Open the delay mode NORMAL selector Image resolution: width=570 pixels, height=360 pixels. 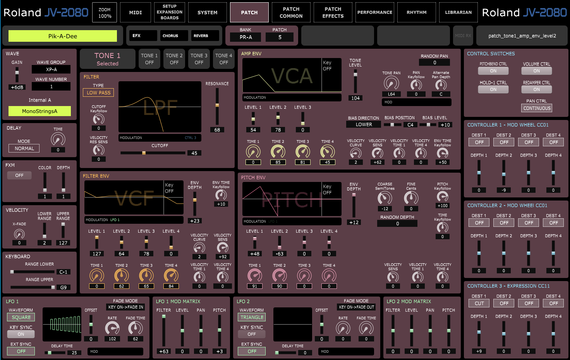[x=24, y=148]
